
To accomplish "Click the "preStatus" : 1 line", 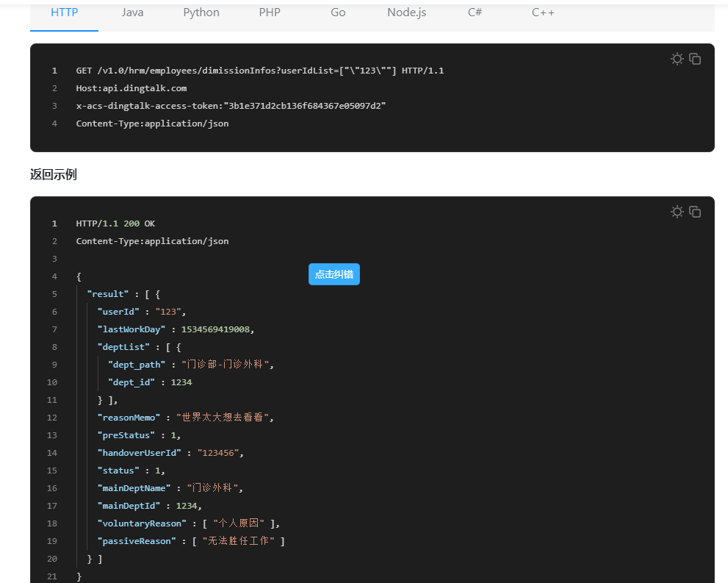I will 139,435.
